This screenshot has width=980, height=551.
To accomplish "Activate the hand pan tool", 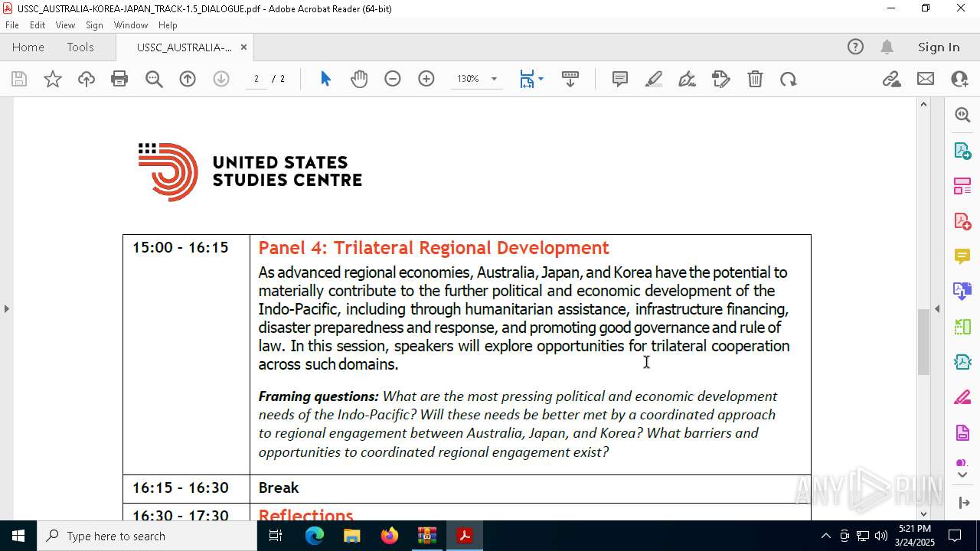I will 359,79.
